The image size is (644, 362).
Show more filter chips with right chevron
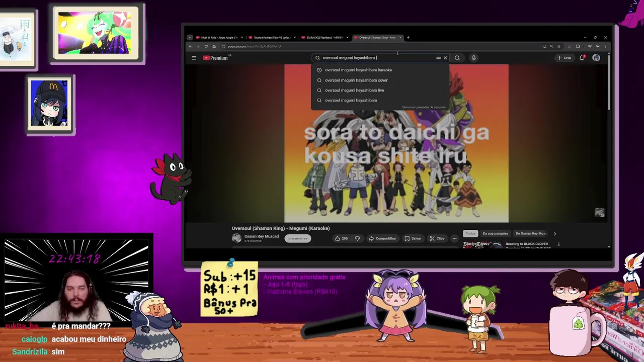tap(555, 233)
